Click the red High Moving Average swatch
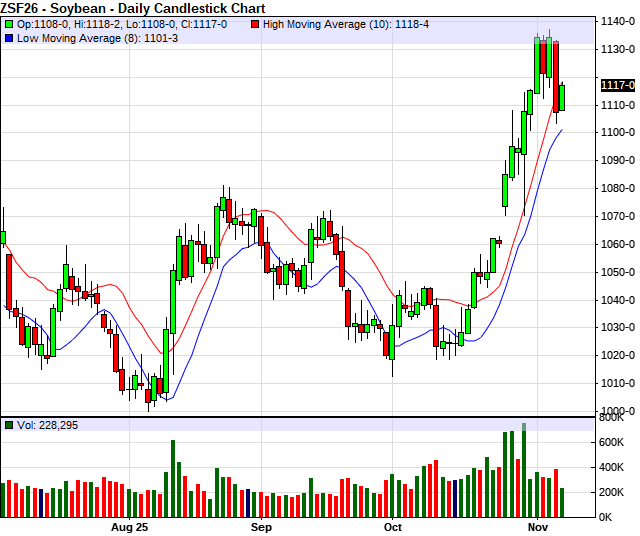The height and width of the screenshot is (536, 640). coord(256,23)
